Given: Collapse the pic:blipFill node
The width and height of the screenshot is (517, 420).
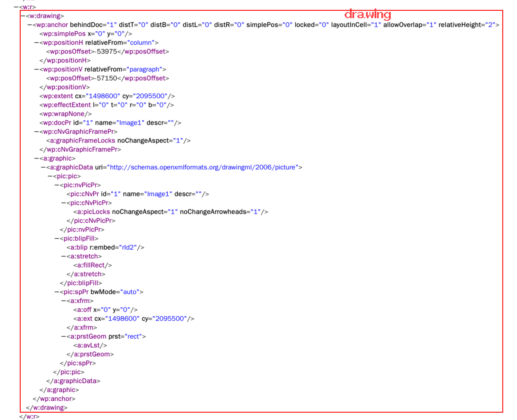Looking at the screenshot, I should click(57, 239).
